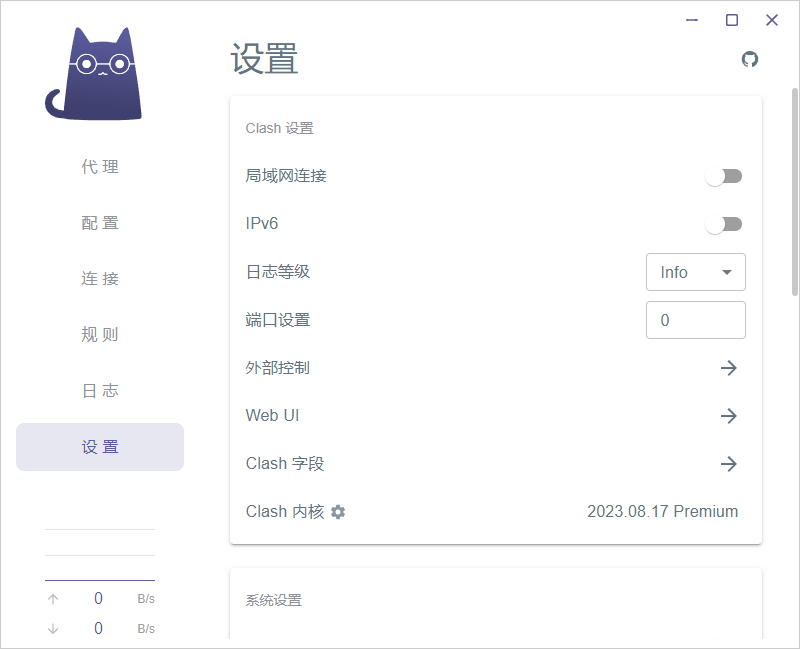Open Clash 内核 core settings gear
Screen dimensions: 800x649
click(x=338, y=512)
